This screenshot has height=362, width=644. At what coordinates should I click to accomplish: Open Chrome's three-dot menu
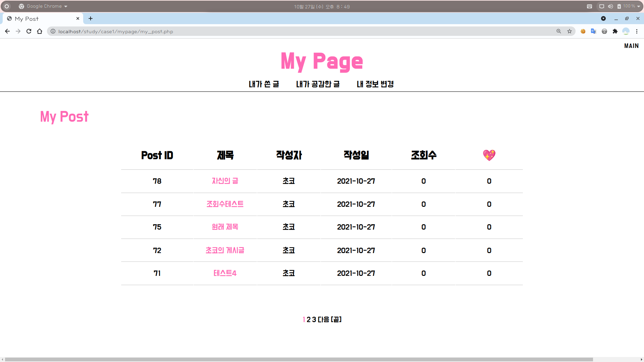637,31
